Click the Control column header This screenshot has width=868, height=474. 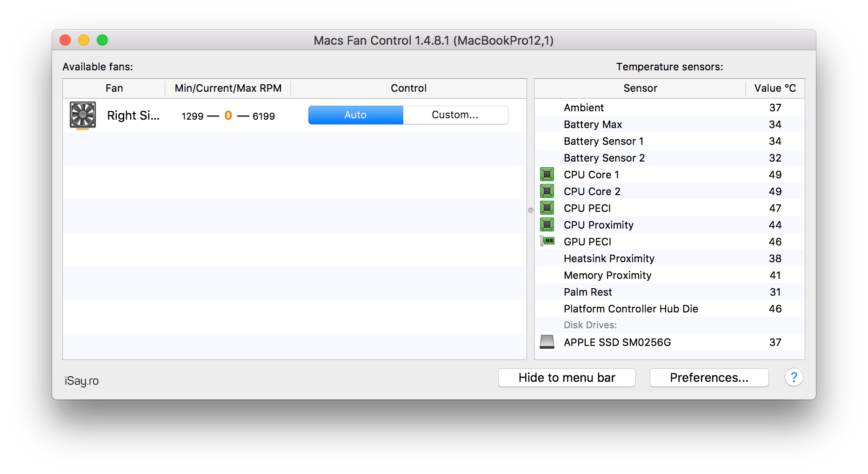point(408,88)
